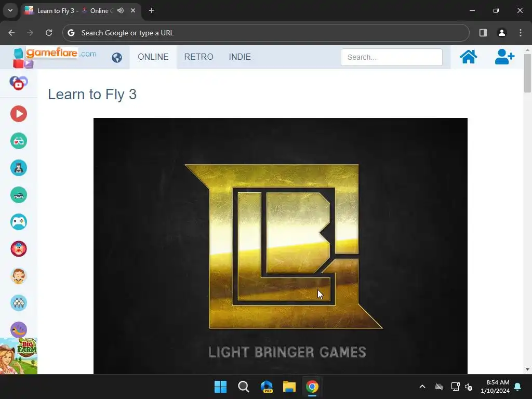Click the scrollbar down arrow
Screen dimensions: 532x399
[x=527, y=369]
